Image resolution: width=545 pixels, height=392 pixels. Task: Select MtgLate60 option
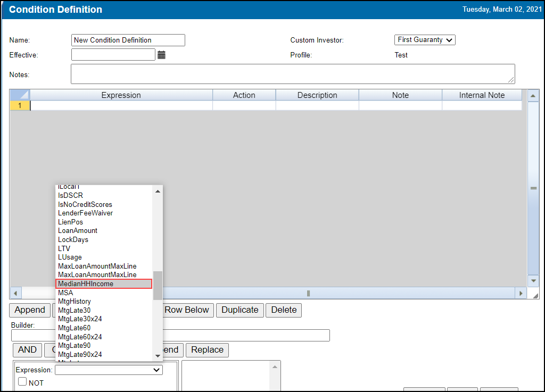point(104,328)
